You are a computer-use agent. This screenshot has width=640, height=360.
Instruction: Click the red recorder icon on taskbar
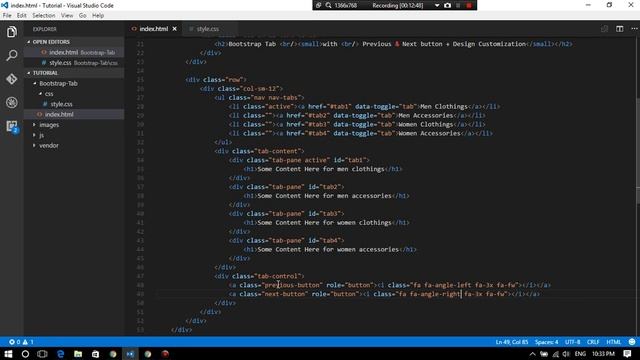pos(165,354)
